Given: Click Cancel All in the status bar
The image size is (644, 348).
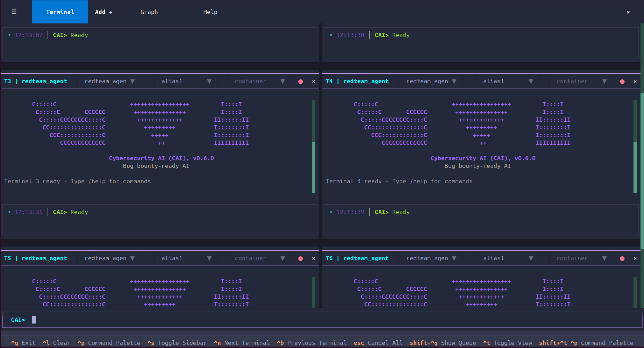Looking at the screenshot, I should (x=378, y=343).
